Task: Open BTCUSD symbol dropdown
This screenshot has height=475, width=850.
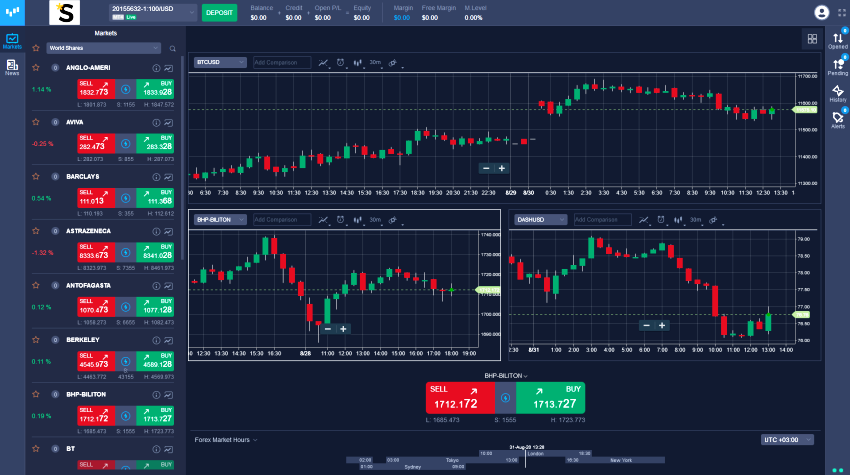Action: click(x=220, y=62)
